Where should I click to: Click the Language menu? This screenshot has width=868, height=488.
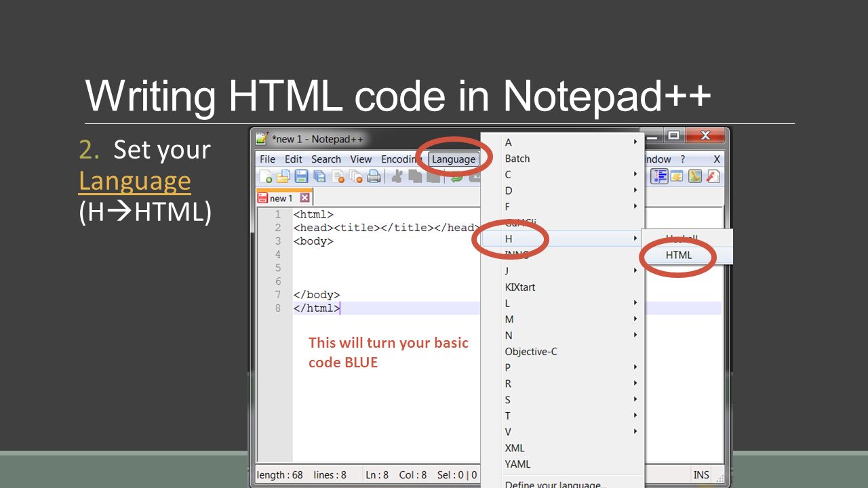click(454, 159)
